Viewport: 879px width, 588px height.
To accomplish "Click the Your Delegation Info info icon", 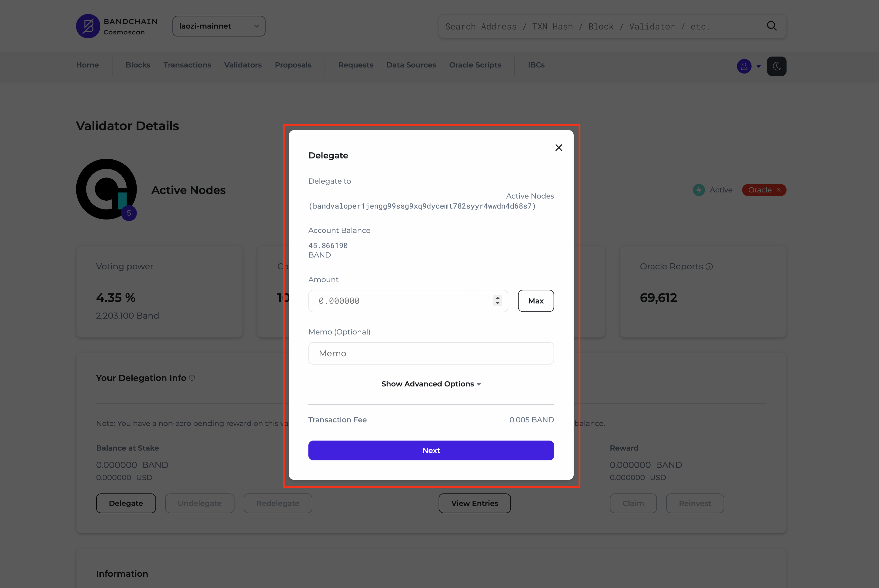I will point(192,378).
